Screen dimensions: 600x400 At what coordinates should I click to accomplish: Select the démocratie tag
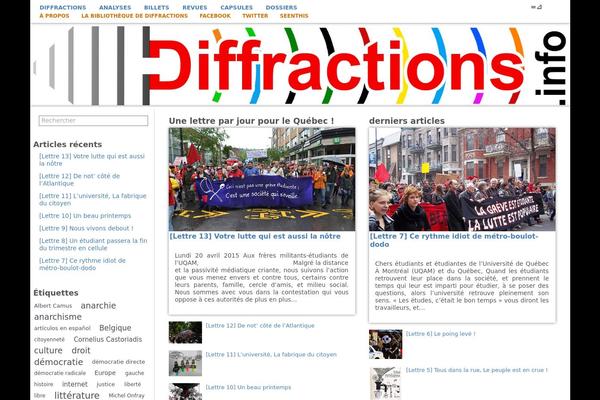[x=59, y=362]
